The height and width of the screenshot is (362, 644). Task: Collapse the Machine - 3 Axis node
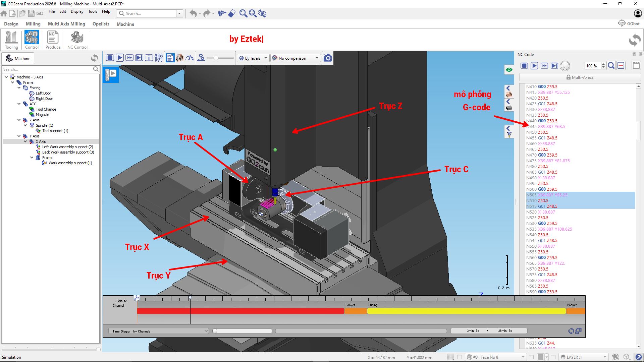[6, 77]
